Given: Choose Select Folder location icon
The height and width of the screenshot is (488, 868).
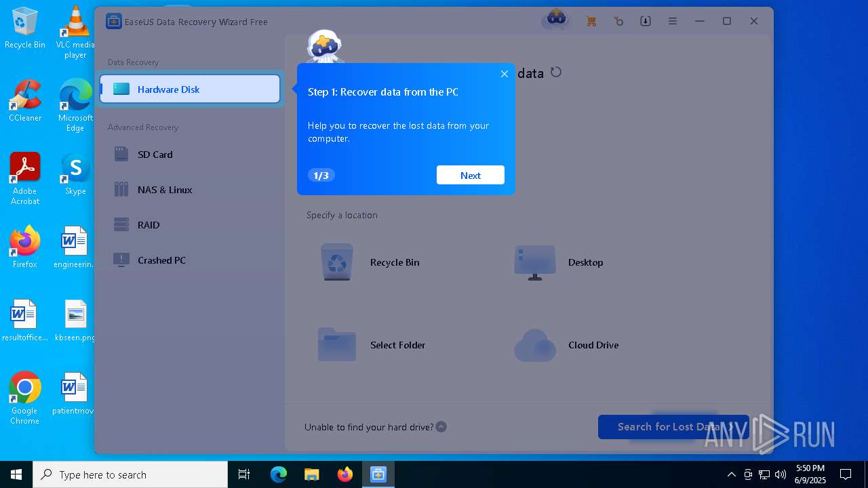Looking at the screenshot, I should click(337, 344).
